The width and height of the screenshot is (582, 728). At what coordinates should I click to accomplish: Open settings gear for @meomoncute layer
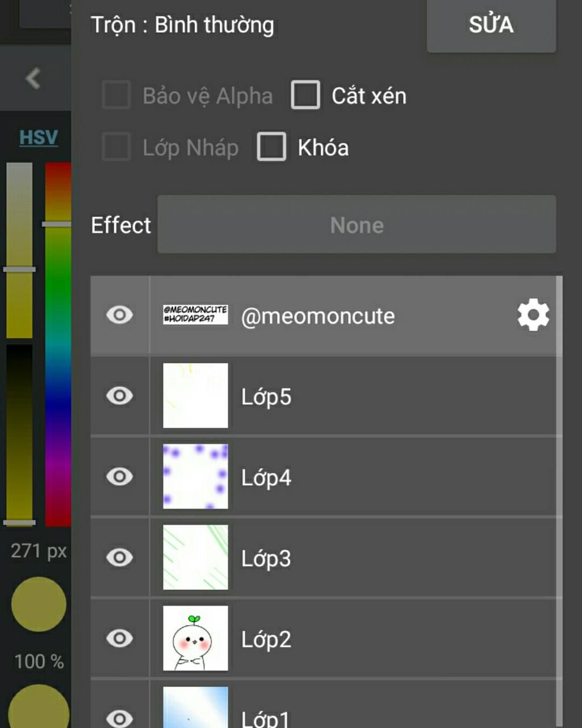533,315
